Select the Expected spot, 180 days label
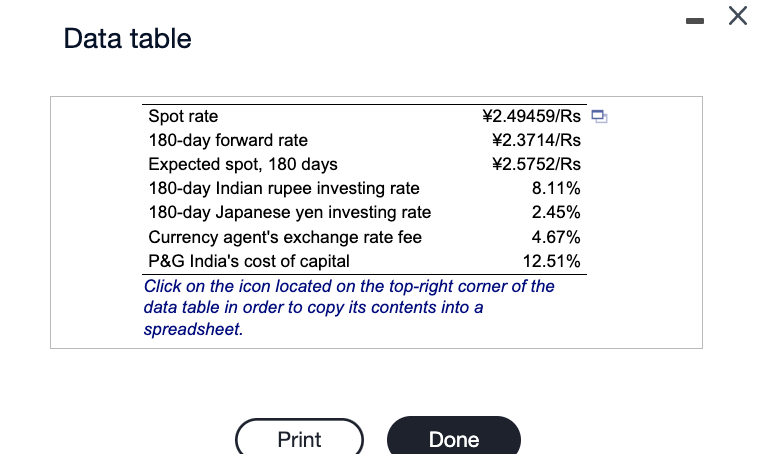This screenshot has height=454, width=768. pos(243,164)
